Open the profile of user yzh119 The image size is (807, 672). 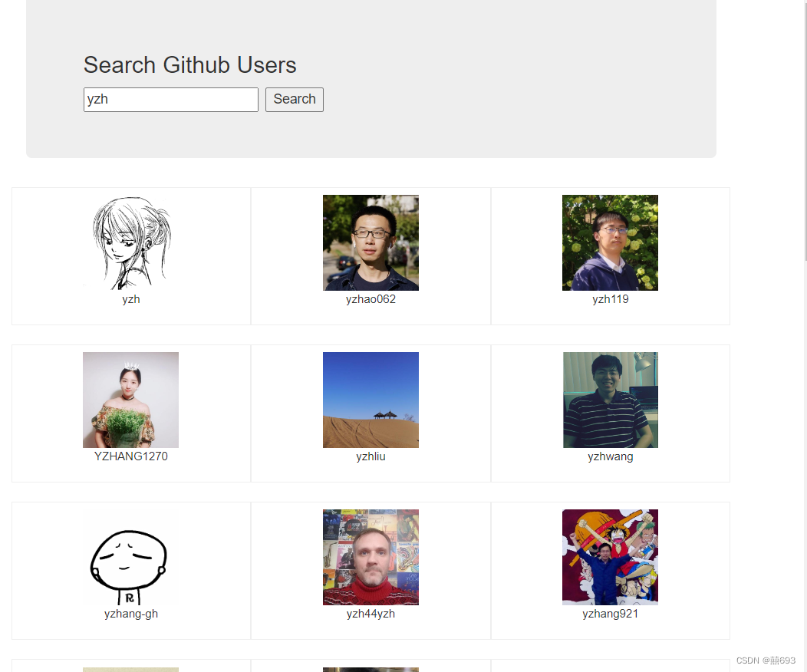[610, 299]
